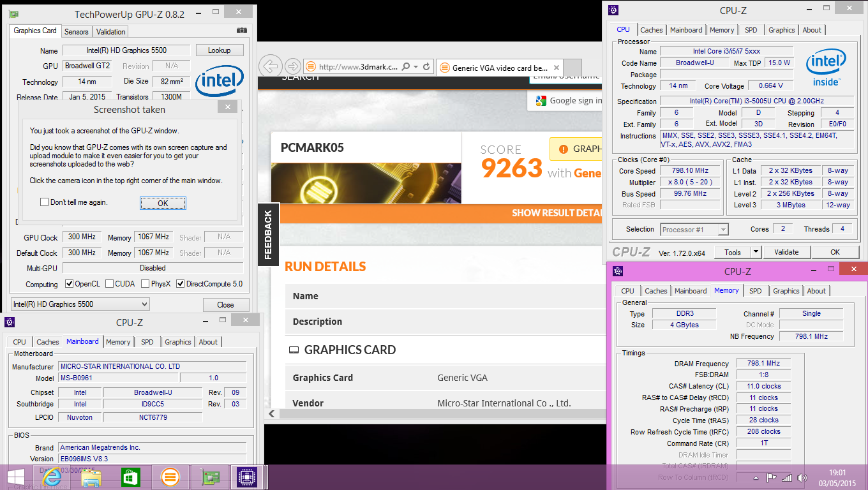Toggle the PhysX checkbox
Image resolution: width=868 pixels, height=490 pixels.
point(146,284)
